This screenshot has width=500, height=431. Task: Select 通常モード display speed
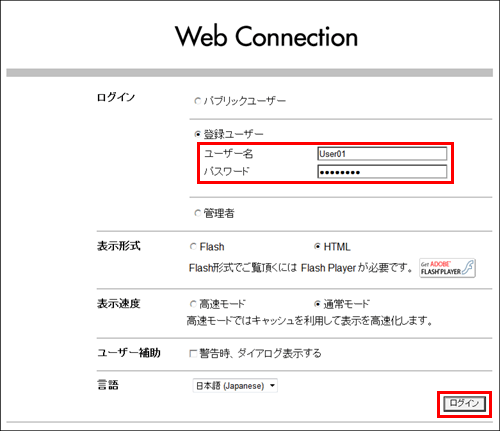click(x=317, y=304)
